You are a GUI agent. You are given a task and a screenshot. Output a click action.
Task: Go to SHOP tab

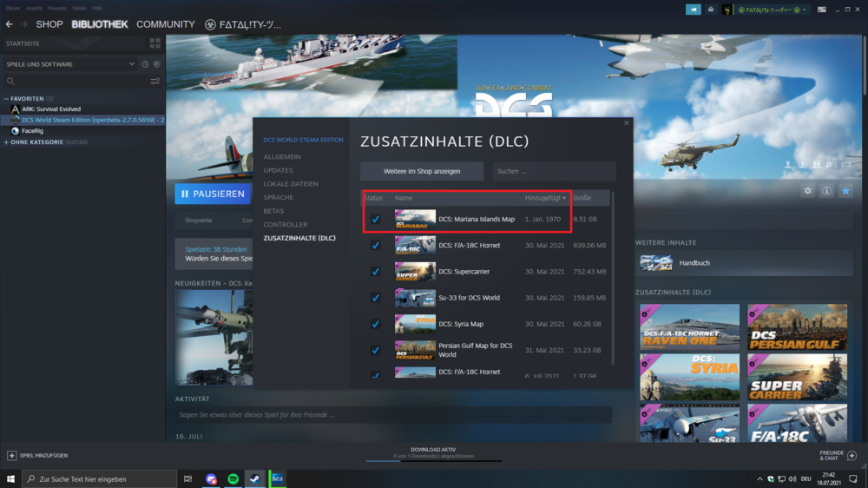click(x=49, y=24)
